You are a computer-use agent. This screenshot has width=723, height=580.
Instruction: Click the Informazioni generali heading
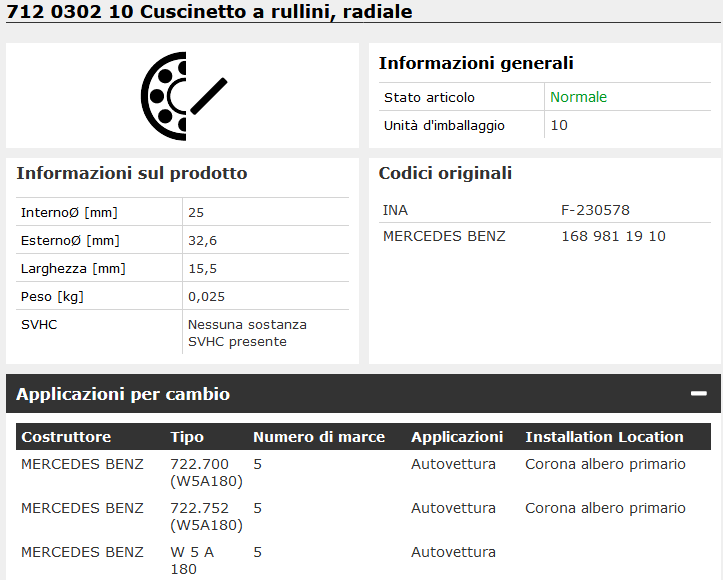point(476,63)
